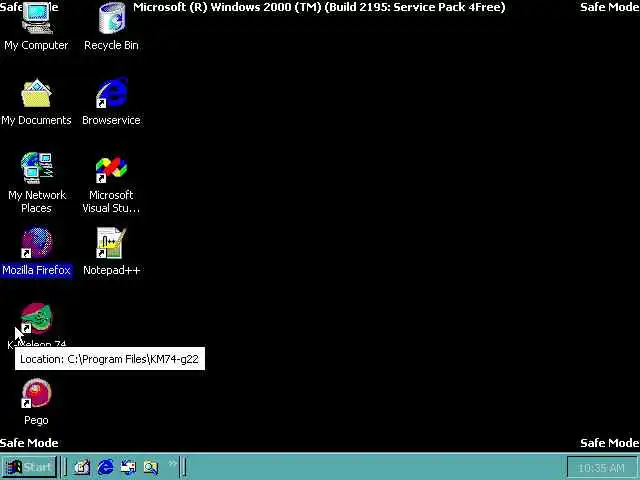Select the Mozilla Firefox shortcut icon
This screenshot has width=640, height=480.
(37, 243)
